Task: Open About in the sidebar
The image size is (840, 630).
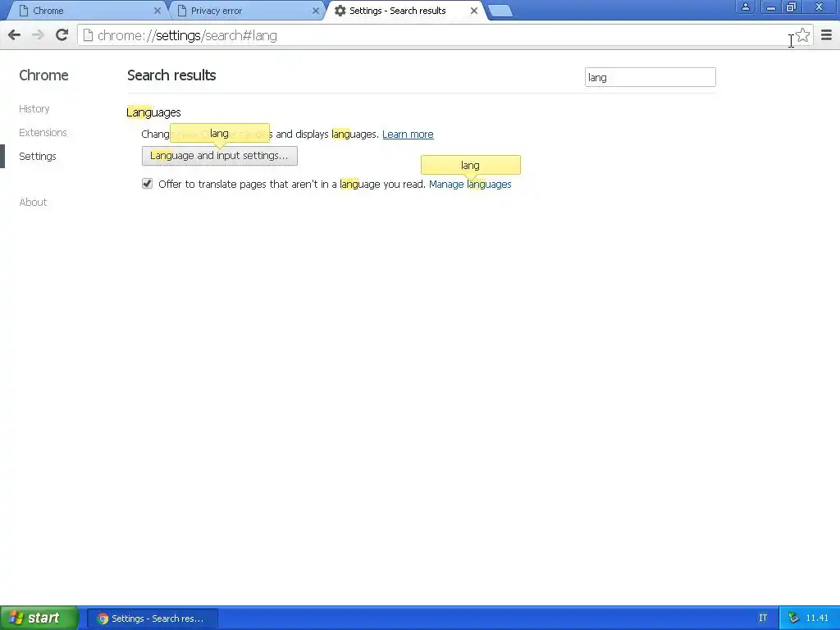Action: coord(33,202)
